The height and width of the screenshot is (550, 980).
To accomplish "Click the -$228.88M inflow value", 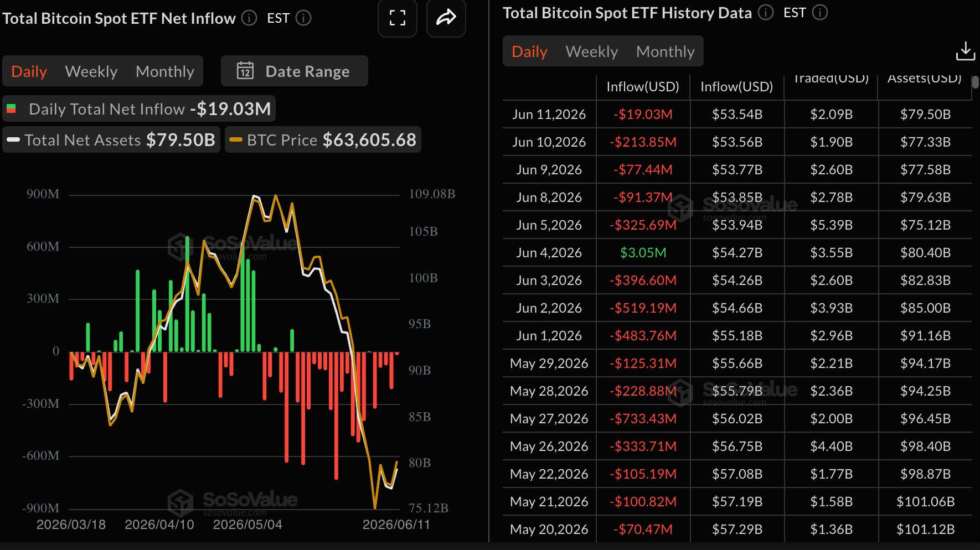I will 643,391.
